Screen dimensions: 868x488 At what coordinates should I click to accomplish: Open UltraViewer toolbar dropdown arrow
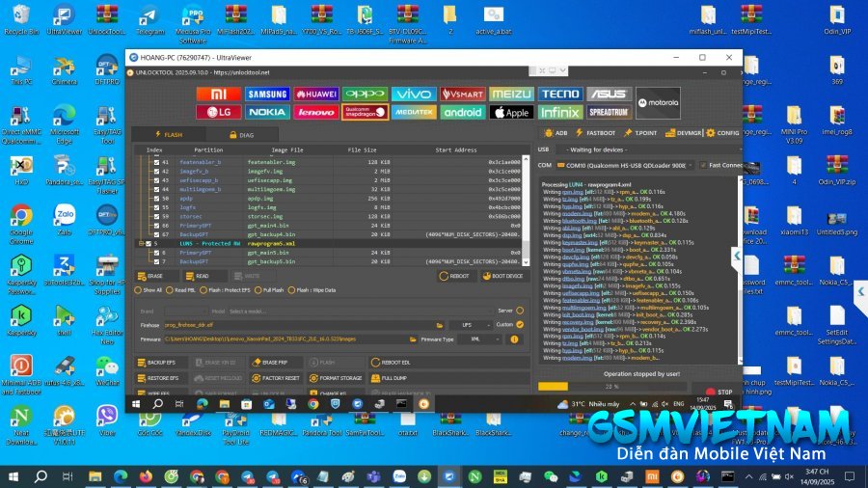coord(562,70)
